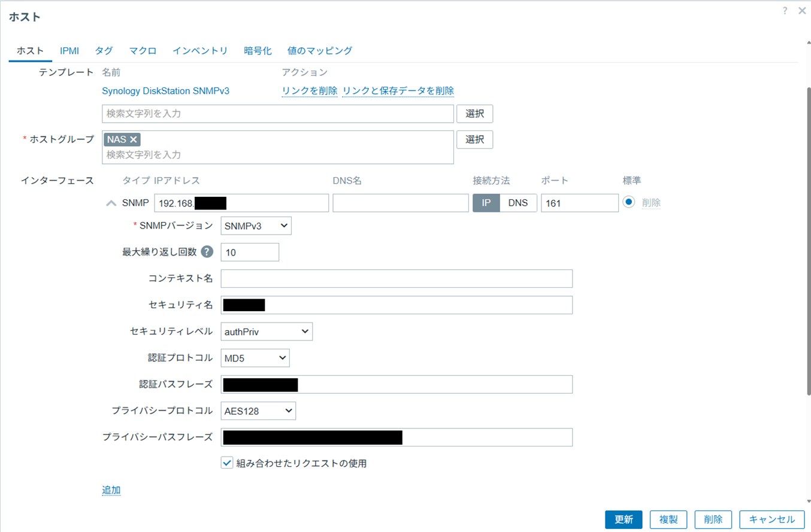Click the help question mark icon beside max repetitions
Screen dimensions: 811x532
[207, 252]
